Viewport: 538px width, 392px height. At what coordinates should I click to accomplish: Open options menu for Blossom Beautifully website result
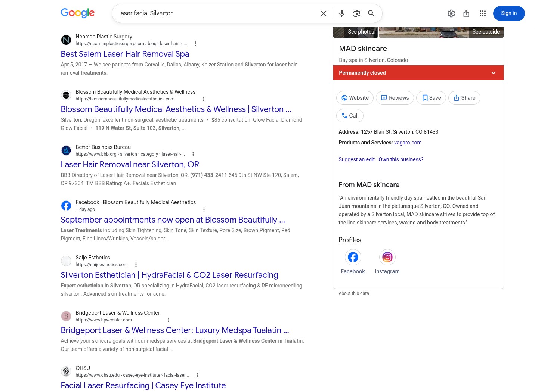pyautogui.click(x=204, y=99)
